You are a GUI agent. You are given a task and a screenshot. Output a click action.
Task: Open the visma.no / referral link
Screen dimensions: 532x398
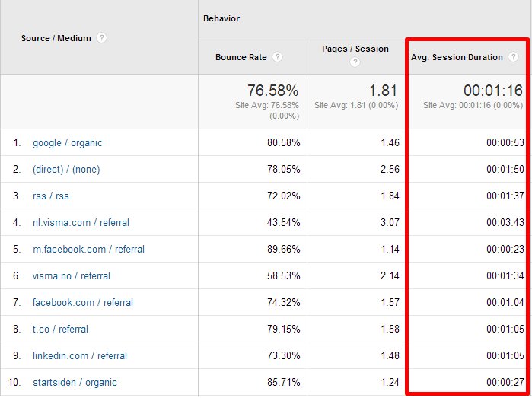click(x=72, y=275)
